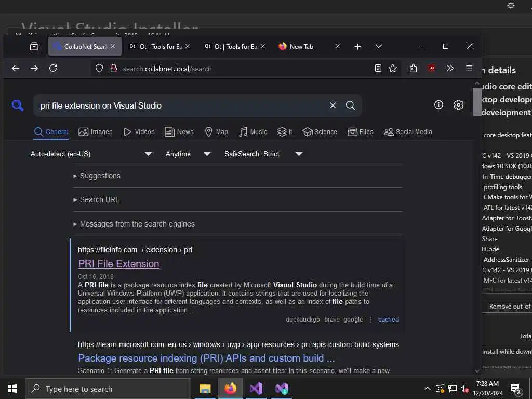Open Visual Studio from the taskbar
This screenshot has width=532, height=399.
256,389
